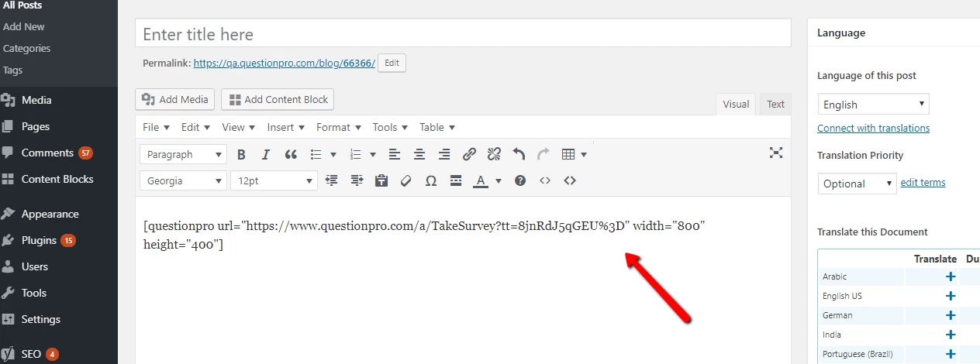Click the keyboard shortcuts help icon
Screen dimensions: 980x364
pyautogui.click(x=520, y=180)
